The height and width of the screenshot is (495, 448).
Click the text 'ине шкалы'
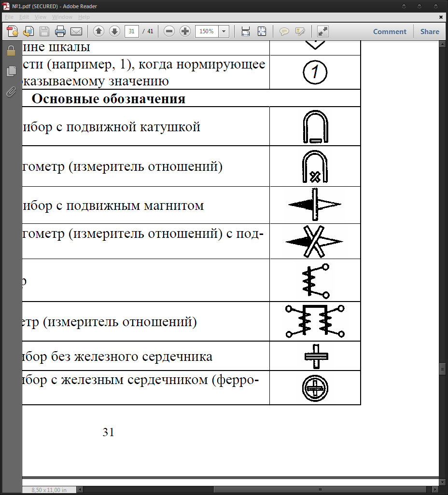[x=56, y=47]
